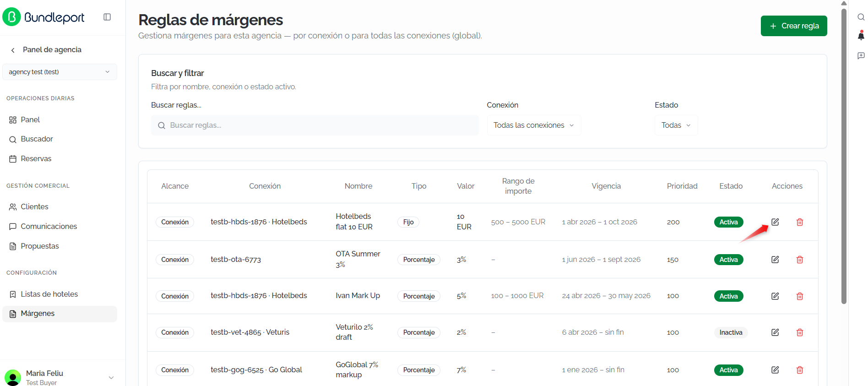Open the search icon in right rail

[x=861, y=17]
